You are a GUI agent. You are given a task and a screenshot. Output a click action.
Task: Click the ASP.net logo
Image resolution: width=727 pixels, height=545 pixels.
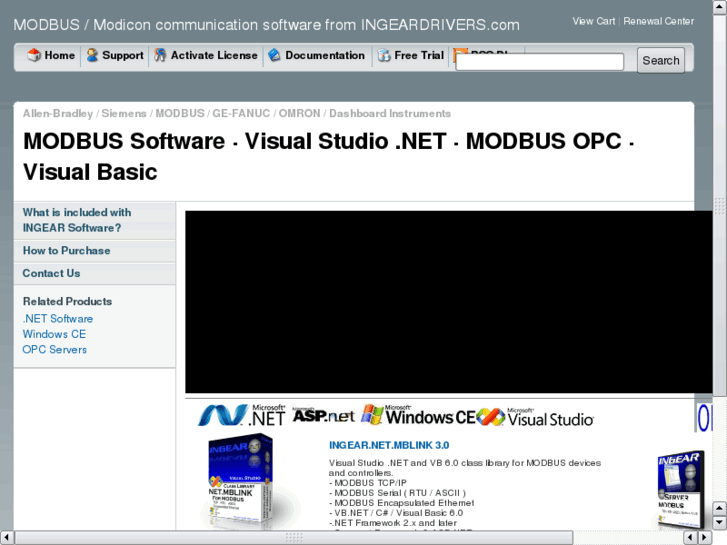click(323, 415)
